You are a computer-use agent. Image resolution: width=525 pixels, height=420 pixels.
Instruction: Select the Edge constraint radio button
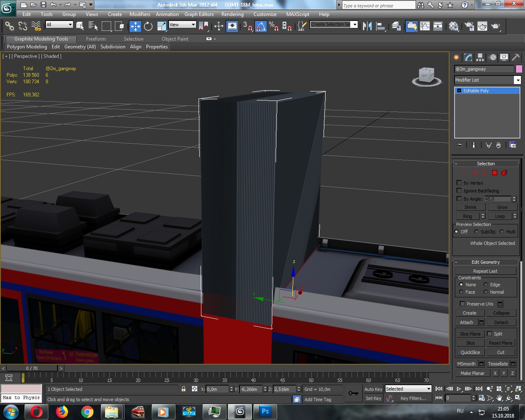[486, 285]
